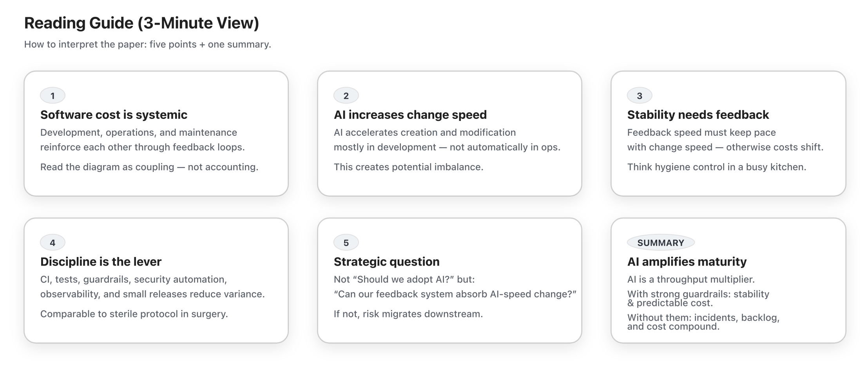Viewport: 868px width, 381px height.
Task: Click the number 2 badge
Action: pos(346,96)
